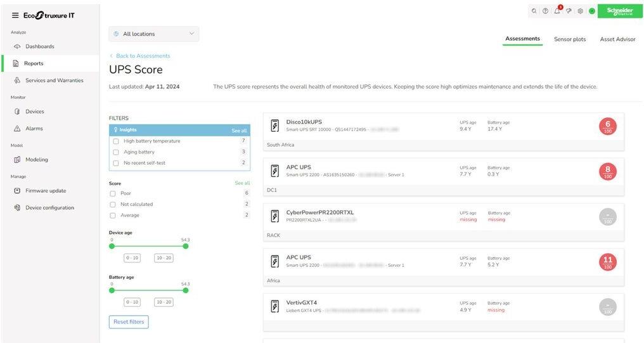The width and height of the screenshot is (644, 343).
Task: Open Firmware update in the sidebar
Action: click(45, 191)
